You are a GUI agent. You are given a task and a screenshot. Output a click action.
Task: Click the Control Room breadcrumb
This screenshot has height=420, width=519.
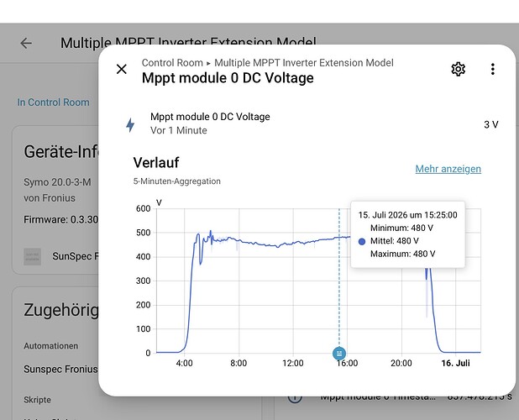pos(172,62)
